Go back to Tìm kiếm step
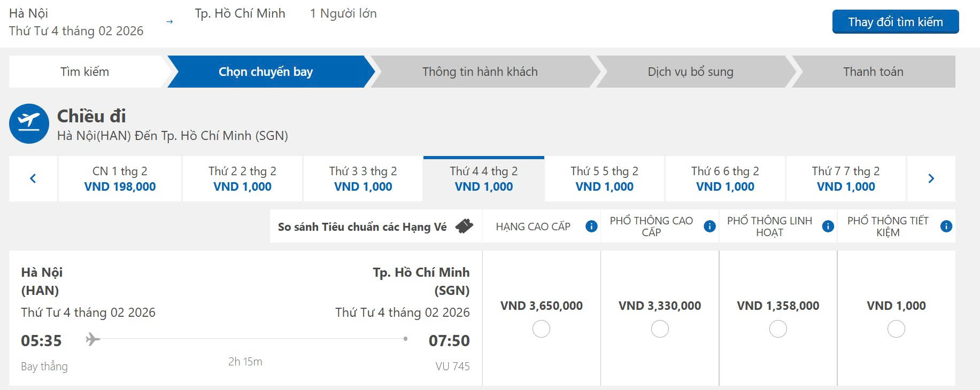 pyautogui.click(x=85, y=72)
